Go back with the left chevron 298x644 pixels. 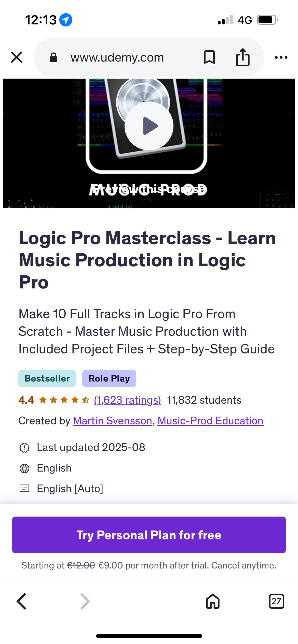coord(22,601)
